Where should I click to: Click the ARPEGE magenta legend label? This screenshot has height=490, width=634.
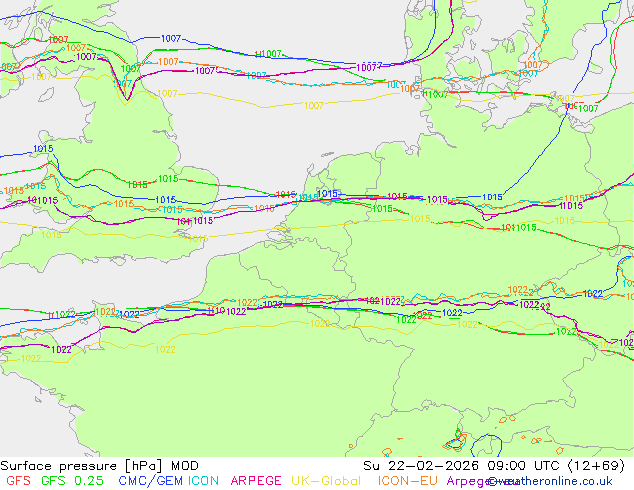[x=256, y=481]
